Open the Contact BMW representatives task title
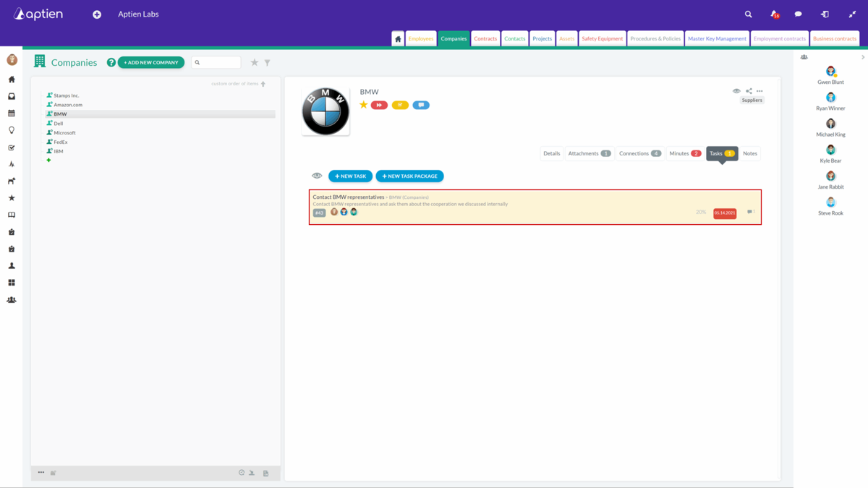This screenshot has width=868, height=488. click(x=349, y=197)
